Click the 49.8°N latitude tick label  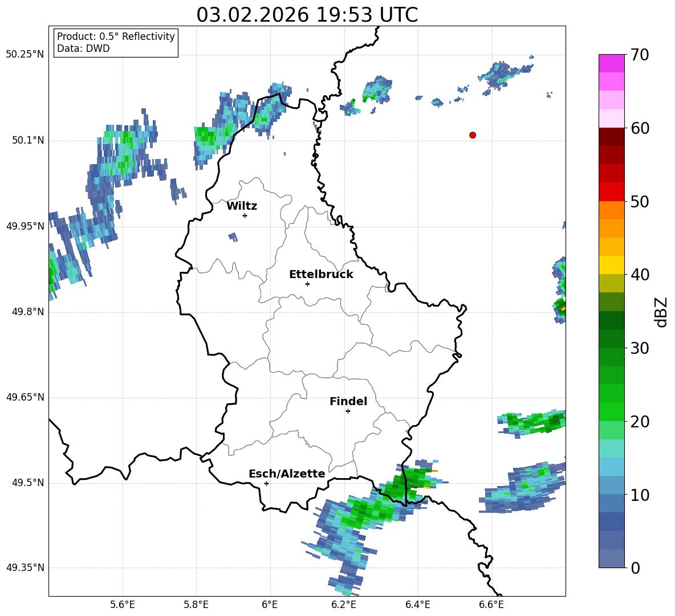[28, 312]
